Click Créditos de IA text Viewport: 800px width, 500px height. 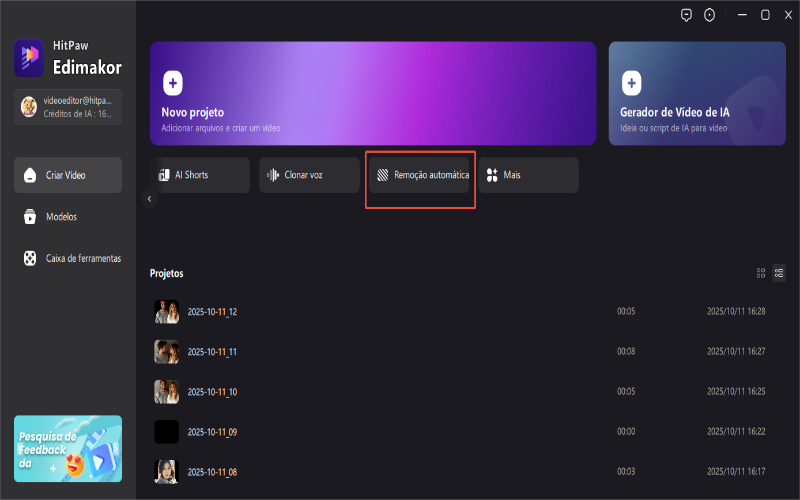point(77,114)
